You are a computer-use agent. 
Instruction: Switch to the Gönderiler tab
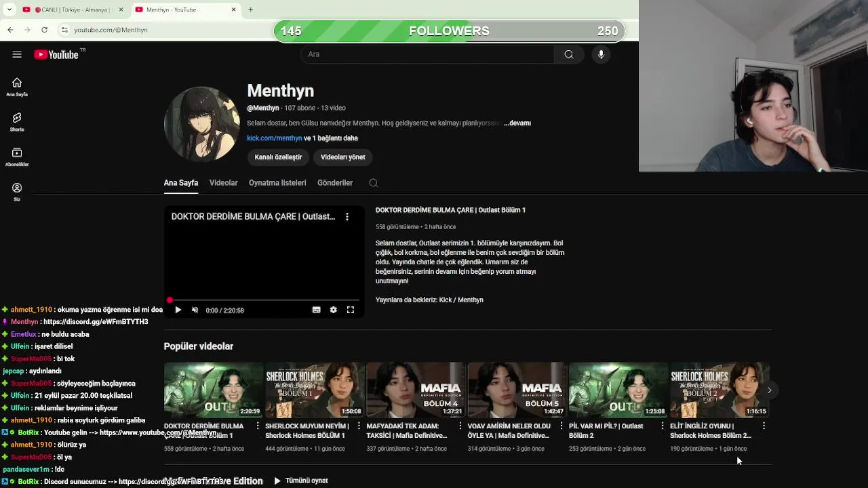coord(335,183)
